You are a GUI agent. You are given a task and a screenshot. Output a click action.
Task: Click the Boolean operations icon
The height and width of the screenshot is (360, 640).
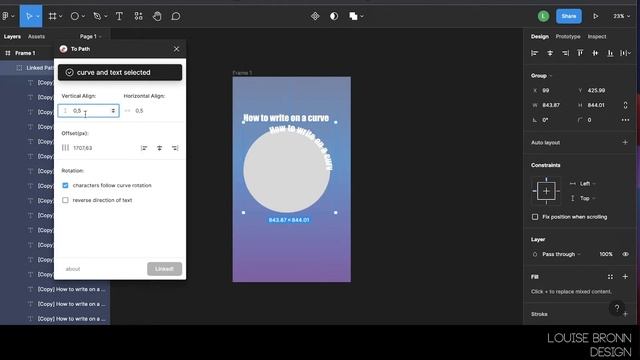353,16
